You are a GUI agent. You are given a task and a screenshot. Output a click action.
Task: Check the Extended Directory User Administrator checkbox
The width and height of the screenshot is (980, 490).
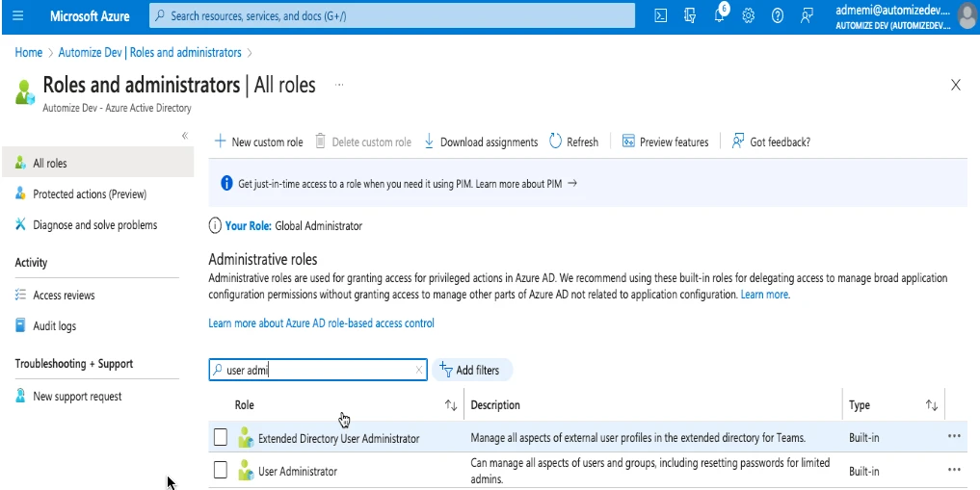(221, 438)
